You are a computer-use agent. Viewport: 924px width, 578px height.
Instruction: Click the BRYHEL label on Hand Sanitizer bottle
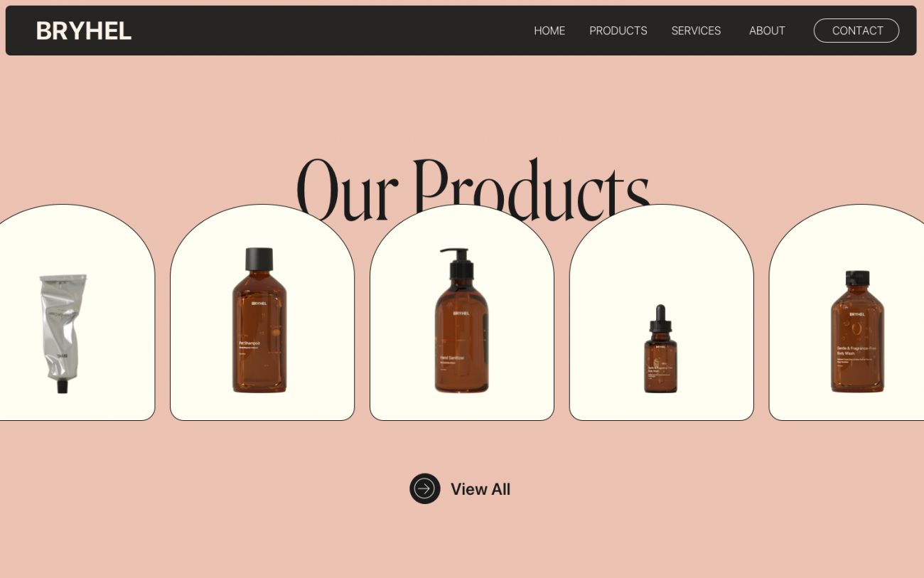(x=461, y=313)
